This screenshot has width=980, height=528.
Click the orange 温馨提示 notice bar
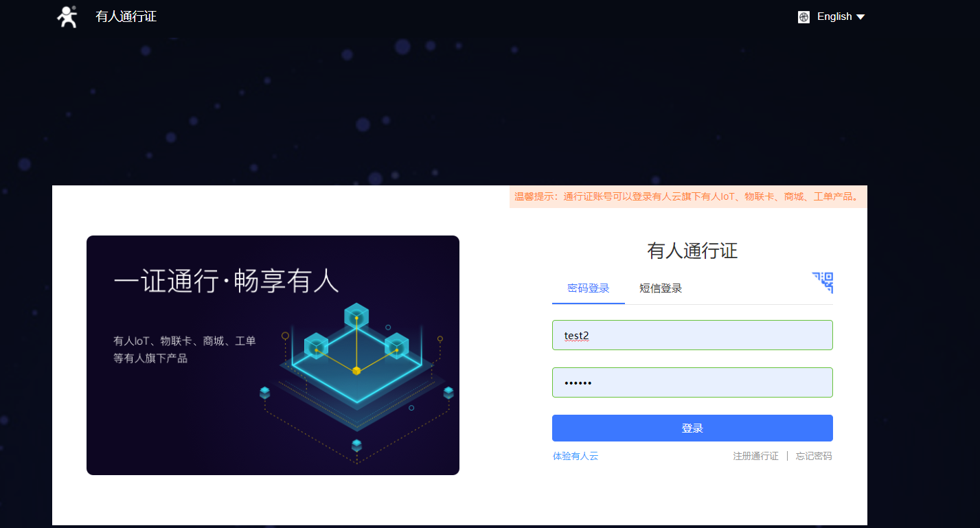[688, 196]
